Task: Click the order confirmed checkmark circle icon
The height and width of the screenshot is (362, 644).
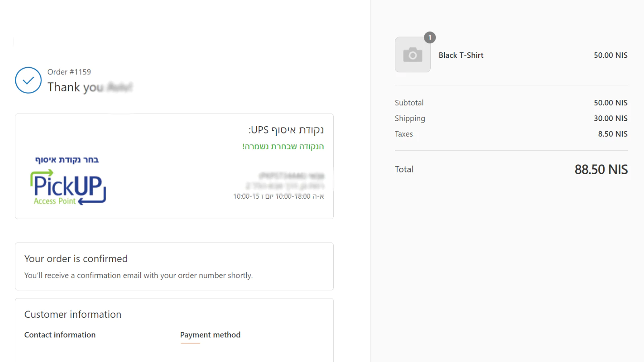Action: click(x=28, y=80)
